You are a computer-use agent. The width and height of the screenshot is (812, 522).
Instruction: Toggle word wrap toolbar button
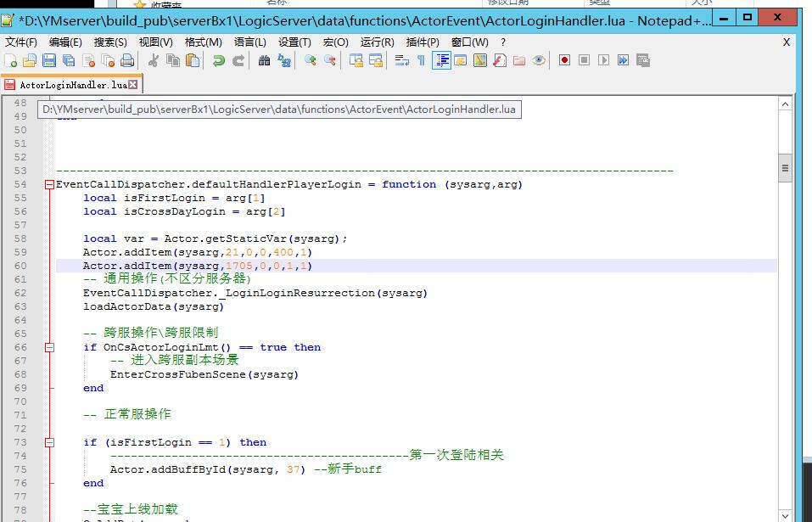pyautogui.click(x=401, y=60)
